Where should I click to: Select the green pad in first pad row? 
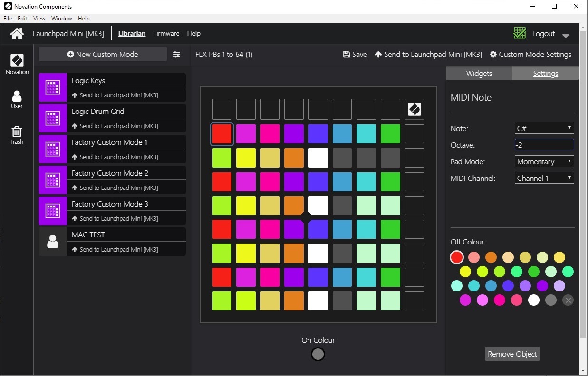tap(390, 134)
